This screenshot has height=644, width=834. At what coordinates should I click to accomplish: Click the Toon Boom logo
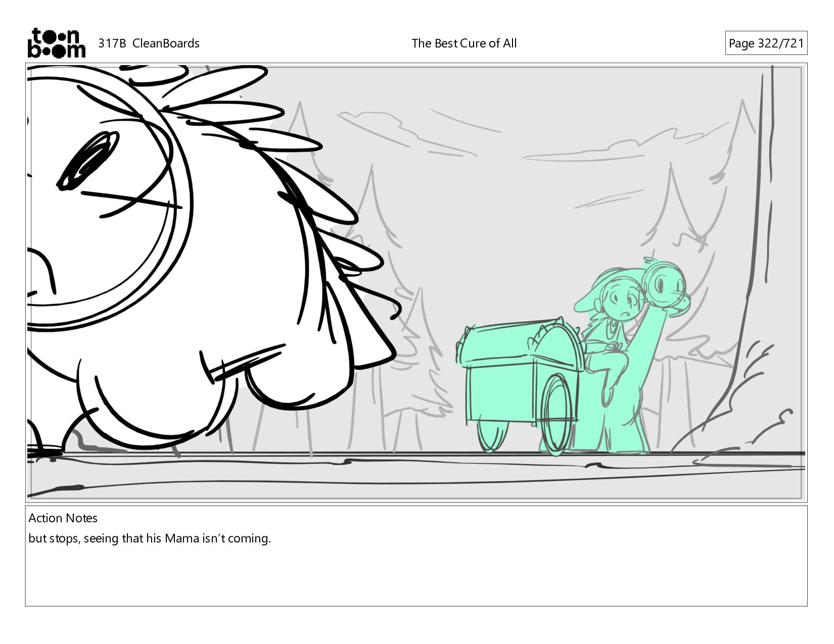click(x=56, y=43)
